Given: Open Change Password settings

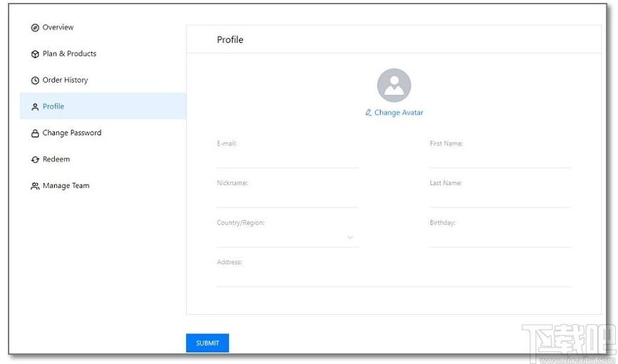Looking at the screenshot, I should [103, 132].
